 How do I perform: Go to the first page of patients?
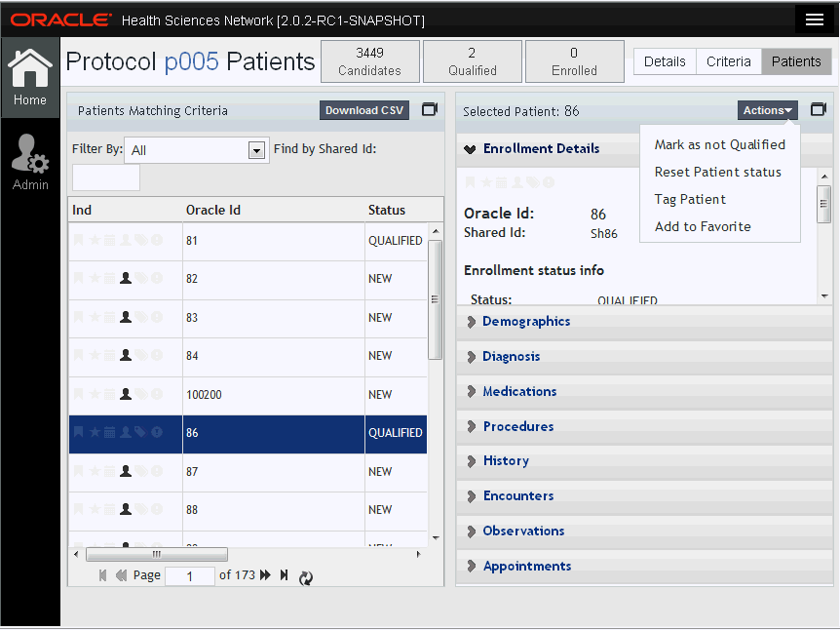coord(103,575)
